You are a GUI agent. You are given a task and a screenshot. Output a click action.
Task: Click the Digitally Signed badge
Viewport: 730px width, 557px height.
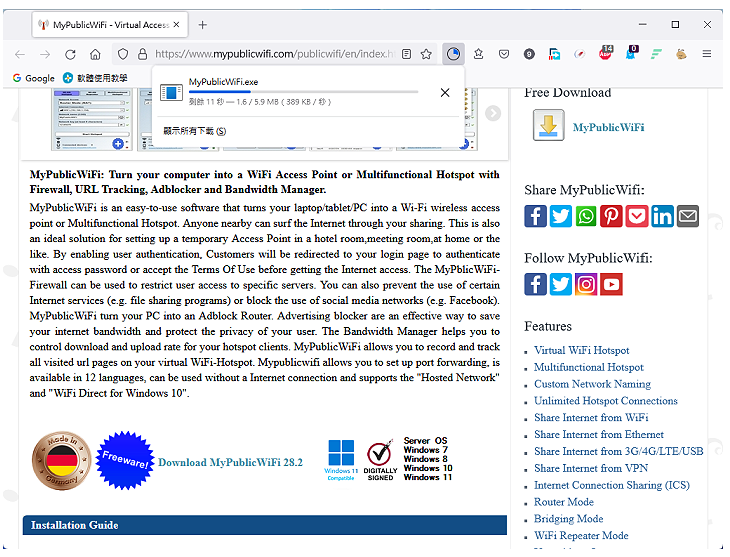(x=380, y=460)
